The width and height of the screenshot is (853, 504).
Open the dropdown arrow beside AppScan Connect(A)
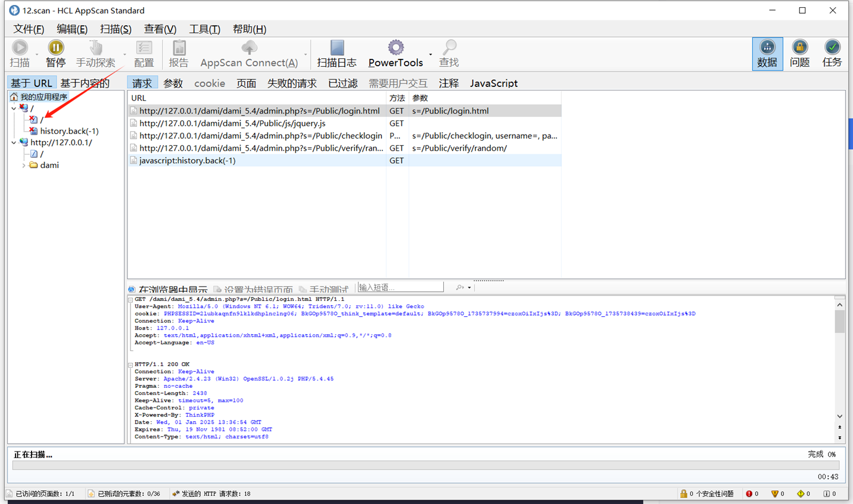(x=306, y=54)
